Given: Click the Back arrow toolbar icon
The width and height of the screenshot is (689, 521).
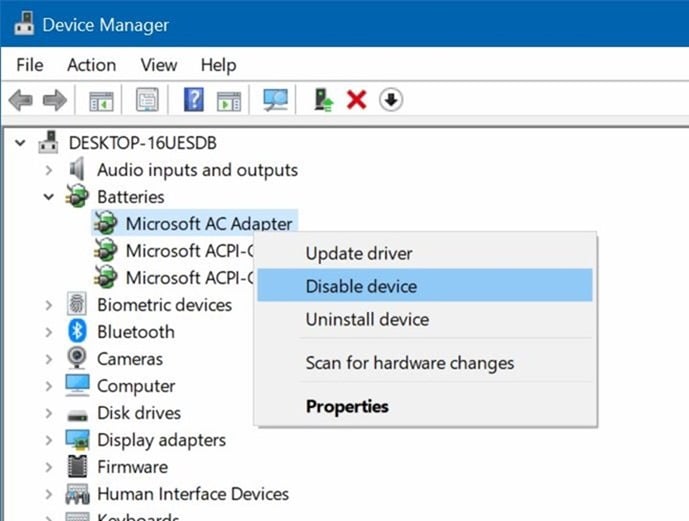Looking at the screenshot, I should pyautogui.click(x=21, y=100).
